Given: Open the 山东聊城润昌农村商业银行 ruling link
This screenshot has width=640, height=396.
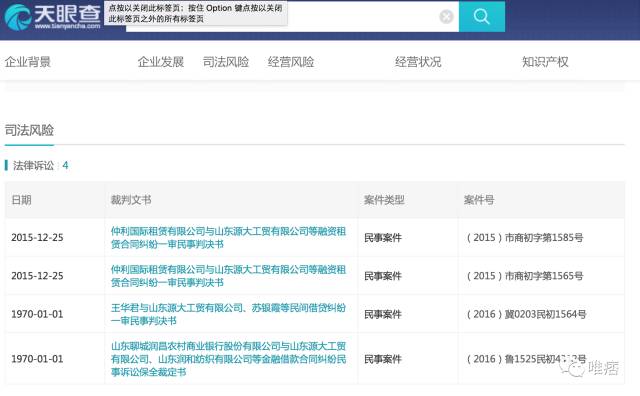Looking at the screenshot, I should (x=228, y=359).
